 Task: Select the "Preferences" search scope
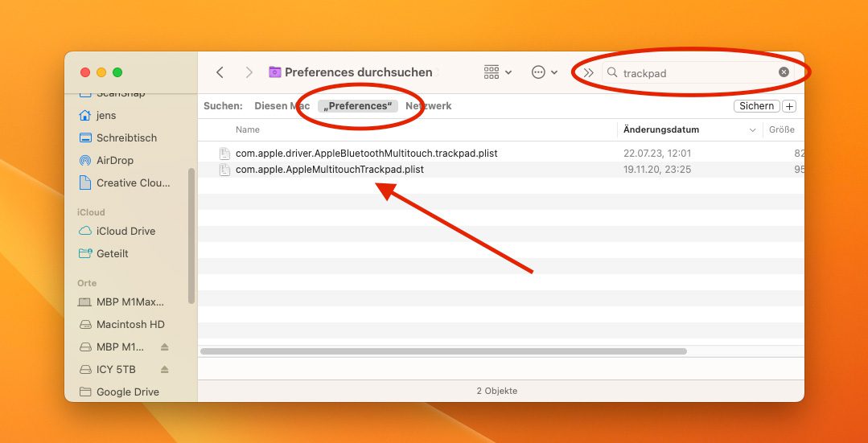[x=357, y=106]
